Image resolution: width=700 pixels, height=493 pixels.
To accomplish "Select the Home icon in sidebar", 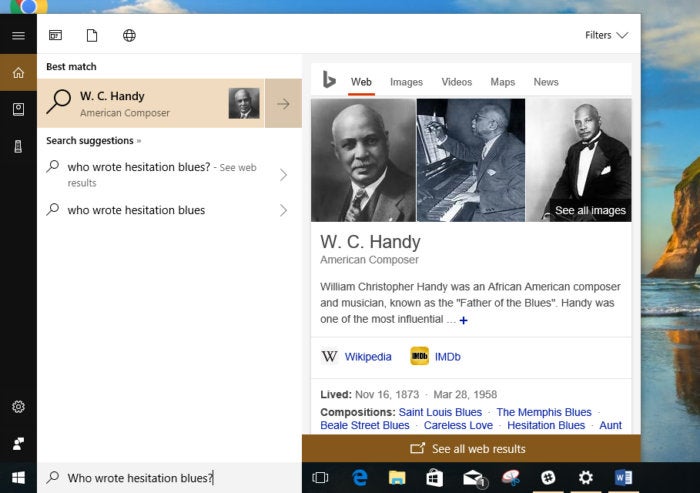I will (x=18, y=72).
